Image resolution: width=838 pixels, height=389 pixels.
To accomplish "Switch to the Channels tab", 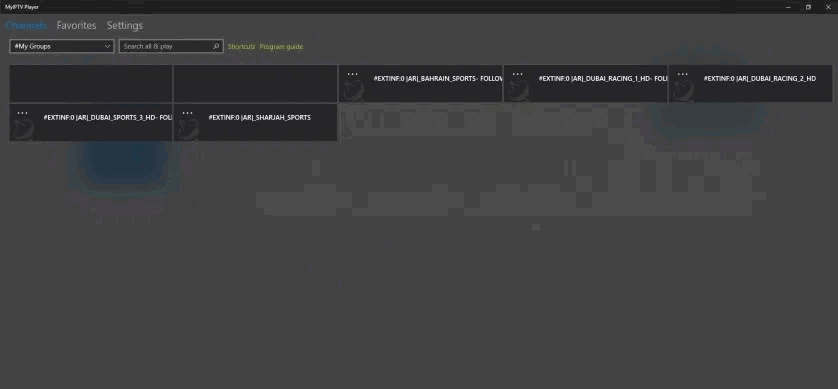I will [x=26, y=26].
